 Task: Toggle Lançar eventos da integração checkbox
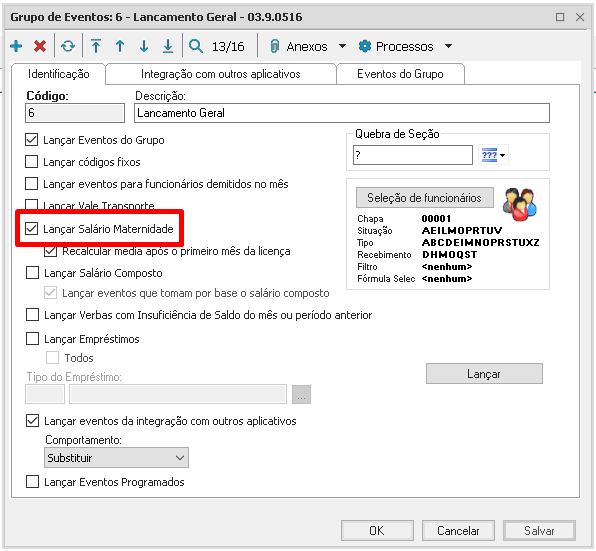pos(32,421)
